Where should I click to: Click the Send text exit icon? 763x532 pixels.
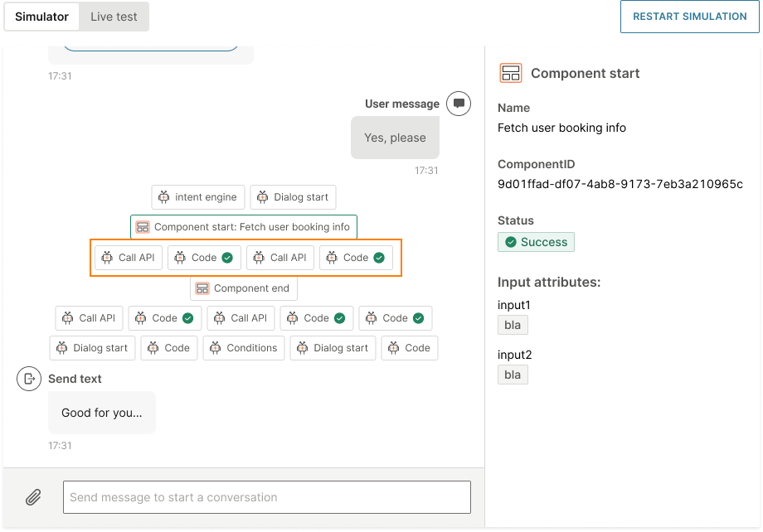[29, 379]
